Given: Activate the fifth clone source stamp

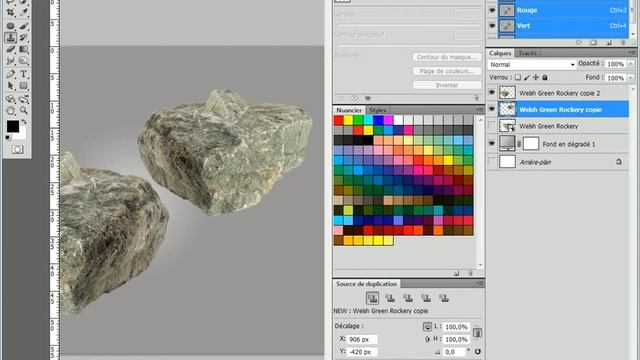Looking at the screenshot, I should coord(444,298).
